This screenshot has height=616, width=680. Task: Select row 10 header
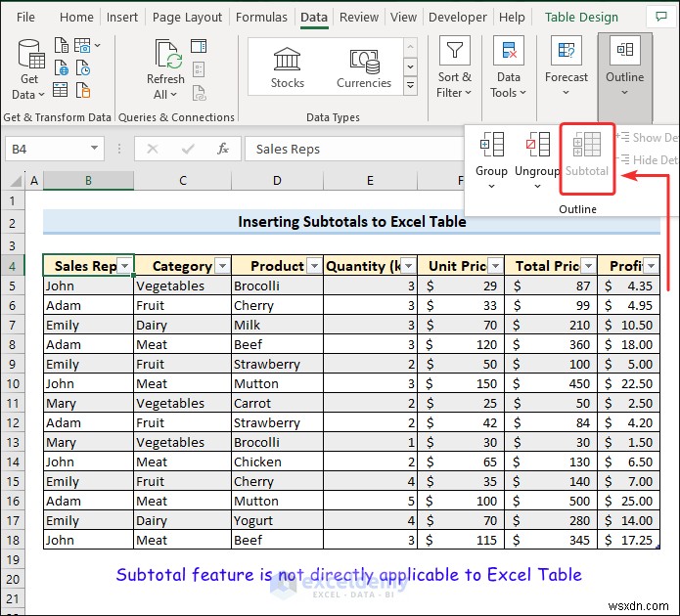[x=13, y=383]
